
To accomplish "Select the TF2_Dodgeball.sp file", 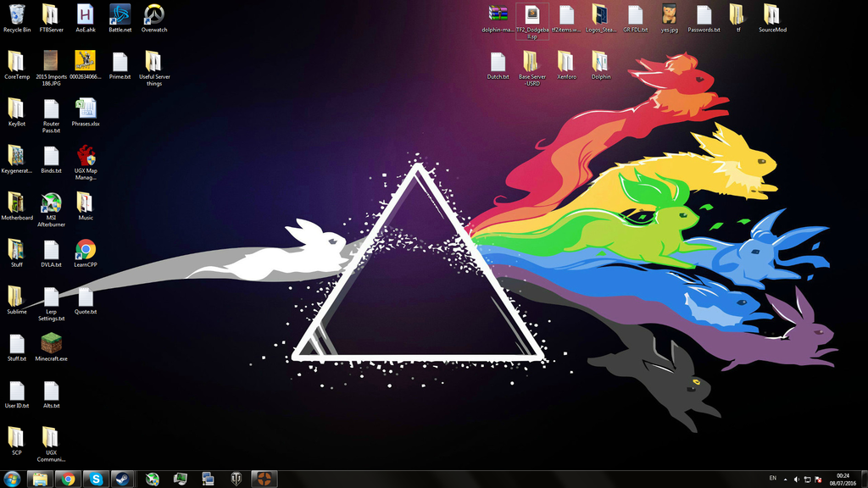I will coord(532,21).
